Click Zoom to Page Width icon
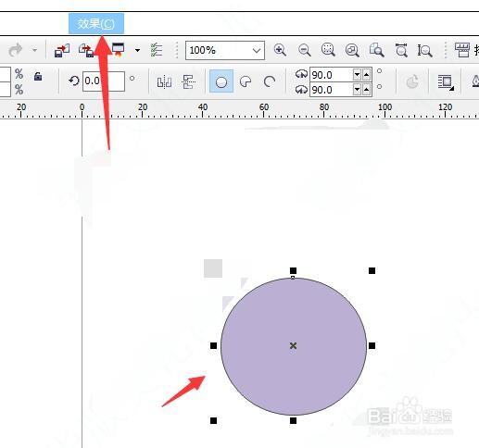479x448 pixels. 401,50
